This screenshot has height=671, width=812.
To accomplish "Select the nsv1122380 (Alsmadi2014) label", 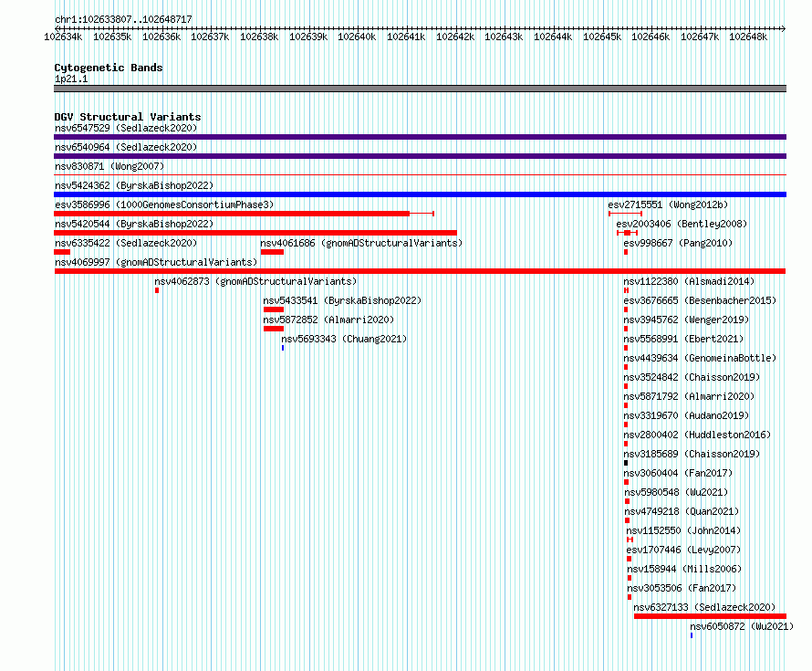I will (x=689, y=281).
